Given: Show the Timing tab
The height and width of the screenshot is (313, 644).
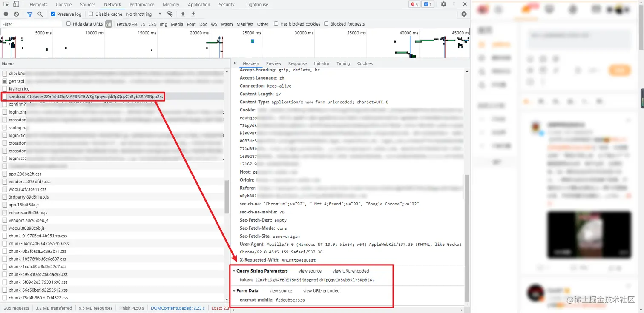Looking at the screenshot, I should pos(343,63).
